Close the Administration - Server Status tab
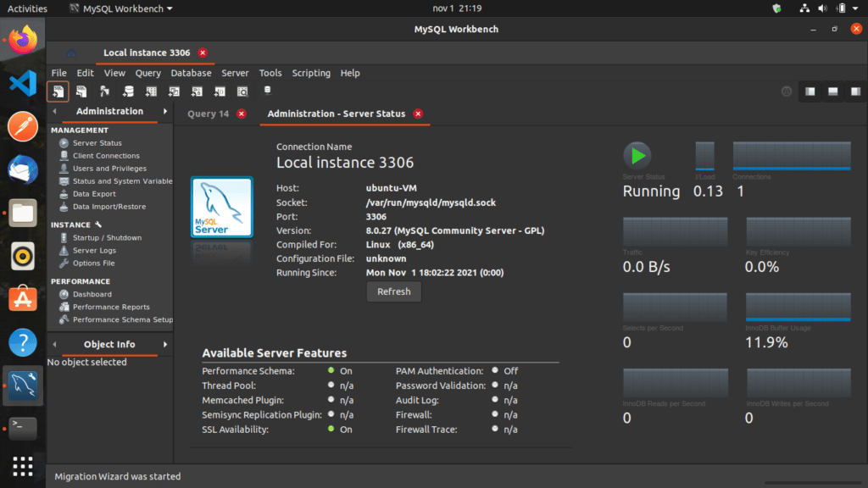Screen dimensions: 868x488 click(418, 114)
